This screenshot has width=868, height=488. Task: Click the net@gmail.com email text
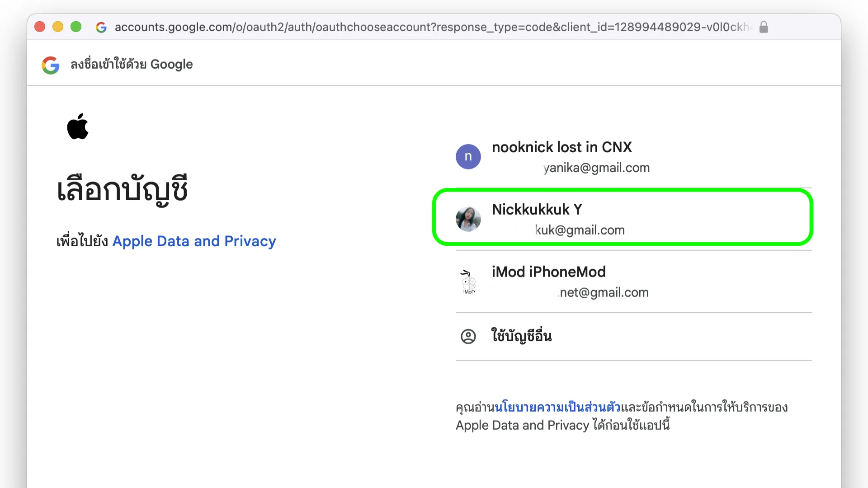(604, 293)
